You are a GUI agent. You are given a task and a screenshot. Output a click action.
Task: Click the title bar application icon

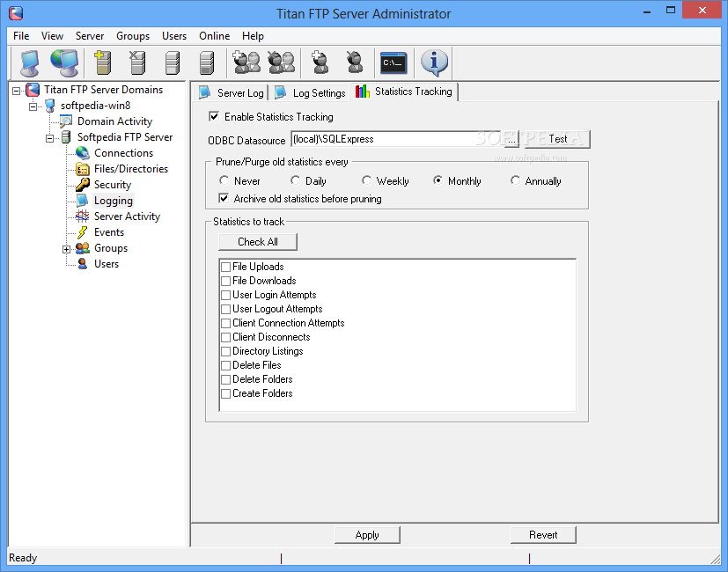15,13
